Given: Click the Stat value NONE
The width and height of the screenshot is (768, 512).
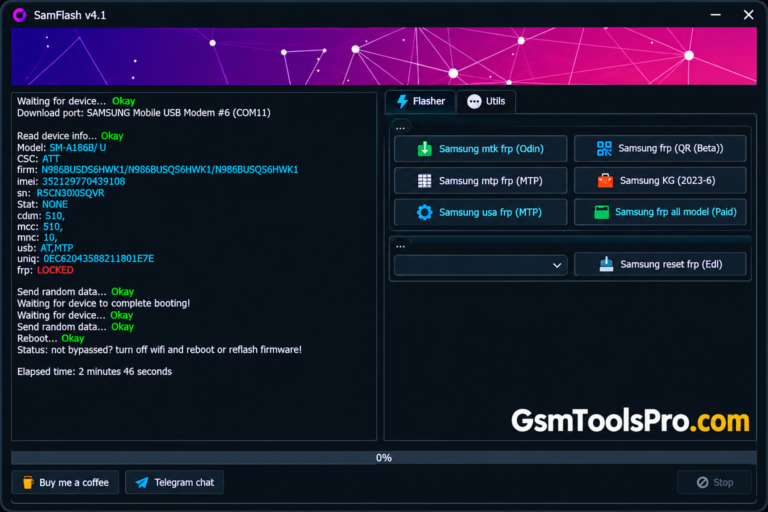Looking at the screenshot, I should pyautogui.click(x=54, y=204).
